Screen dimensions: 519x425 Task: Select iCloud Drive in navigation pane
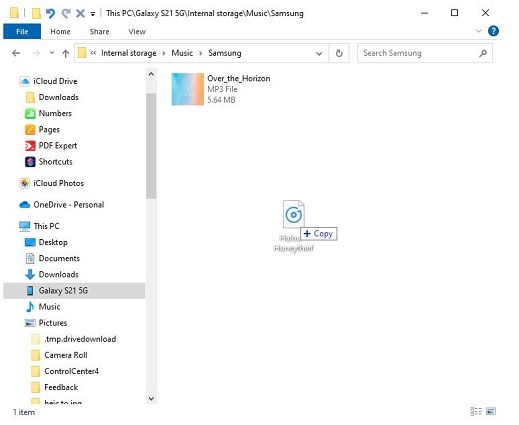(x=55, y=81)
